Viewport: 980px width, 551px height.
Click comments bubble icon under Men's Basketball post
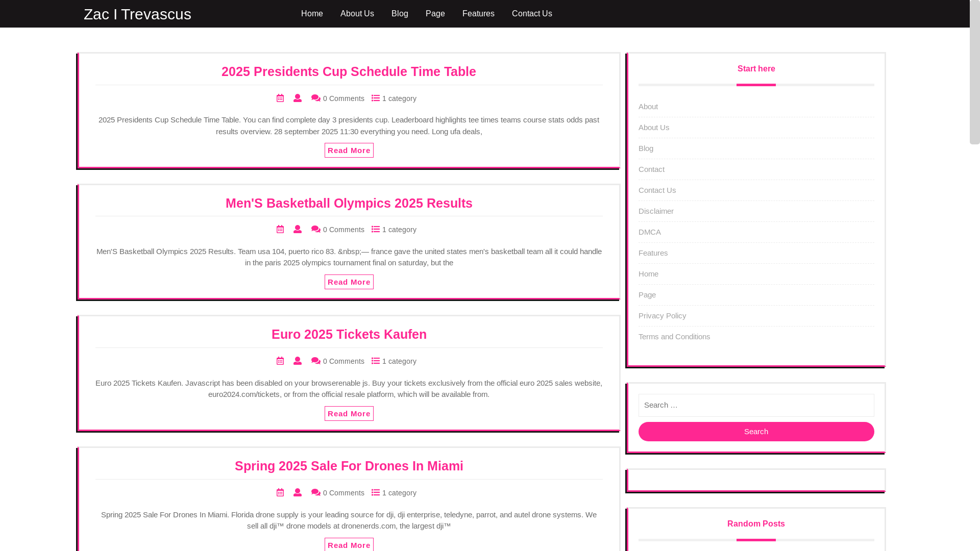[x=316, y=230]
